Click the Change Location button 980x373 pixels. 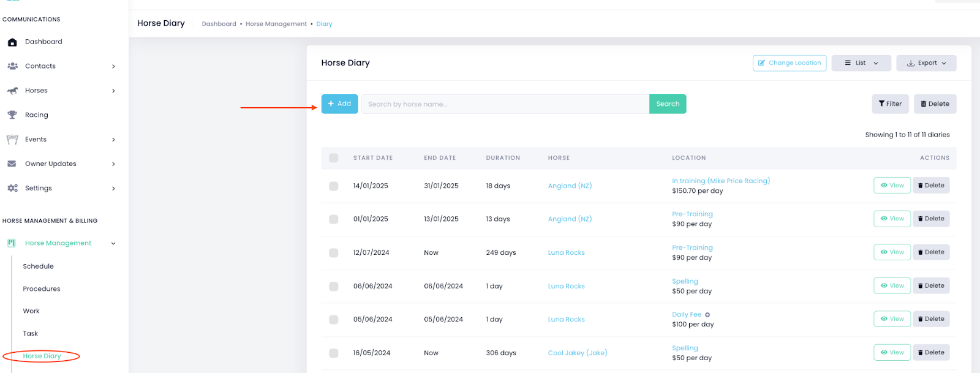point(789,63)
